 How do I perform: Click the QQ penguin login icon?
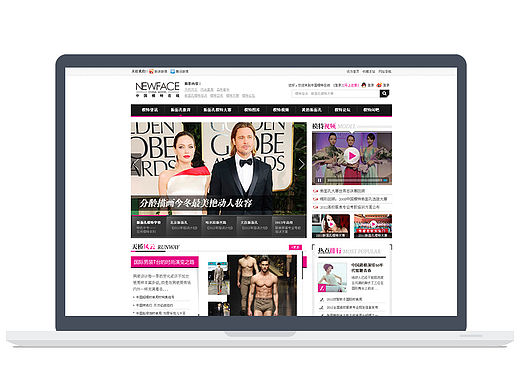pos(364,85)
